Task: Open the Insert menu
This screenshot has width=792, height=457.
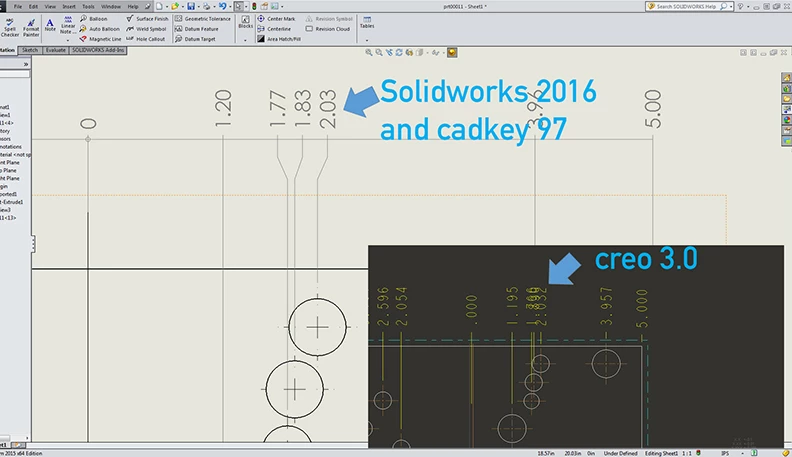Action: point(69,7)
